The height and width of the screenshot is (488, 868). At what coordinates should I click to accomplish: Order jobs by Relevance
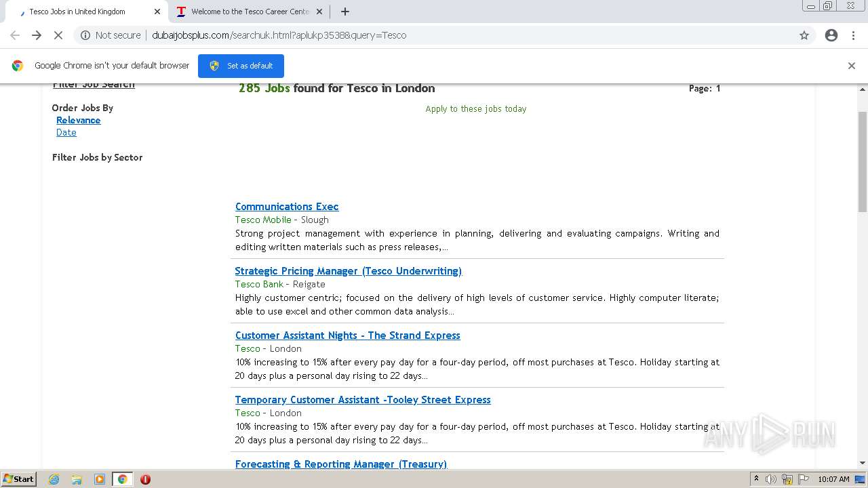79,120
